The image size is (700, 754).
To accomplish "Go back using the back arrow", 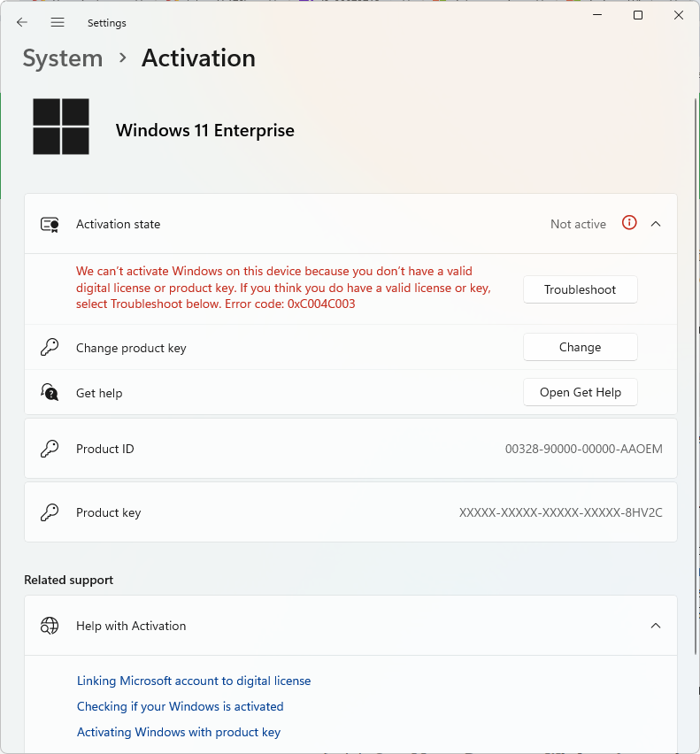I will pyautogui.click(x=22, y=22).
